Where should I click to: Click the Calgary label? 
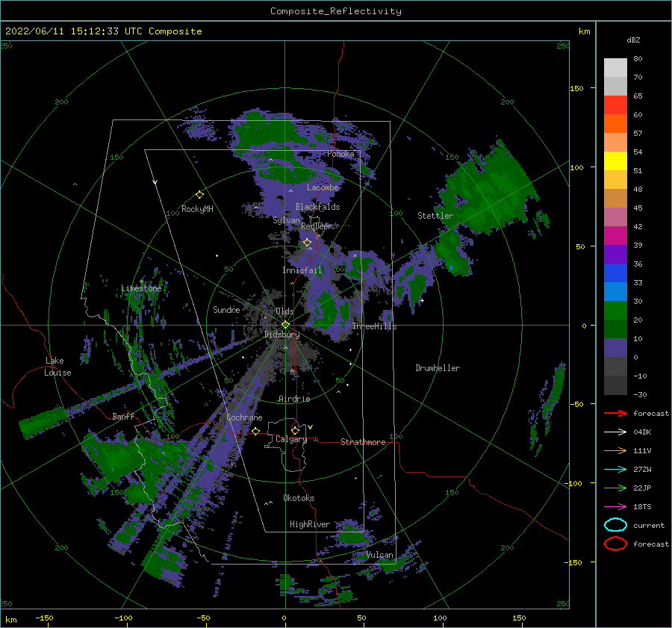click(291, 439)
